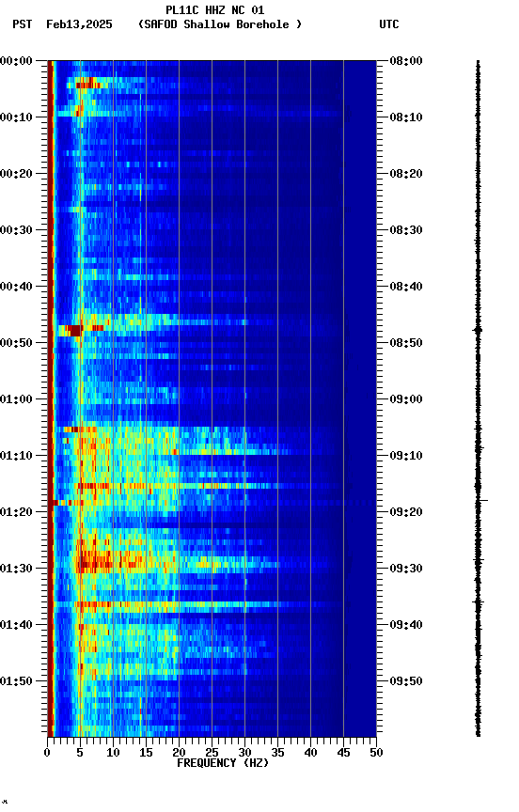Image resolution: width=519 pixels, height=812 pixels.
Task: Click the '35' frequency axis label
Action: click(x=277, y=753)
